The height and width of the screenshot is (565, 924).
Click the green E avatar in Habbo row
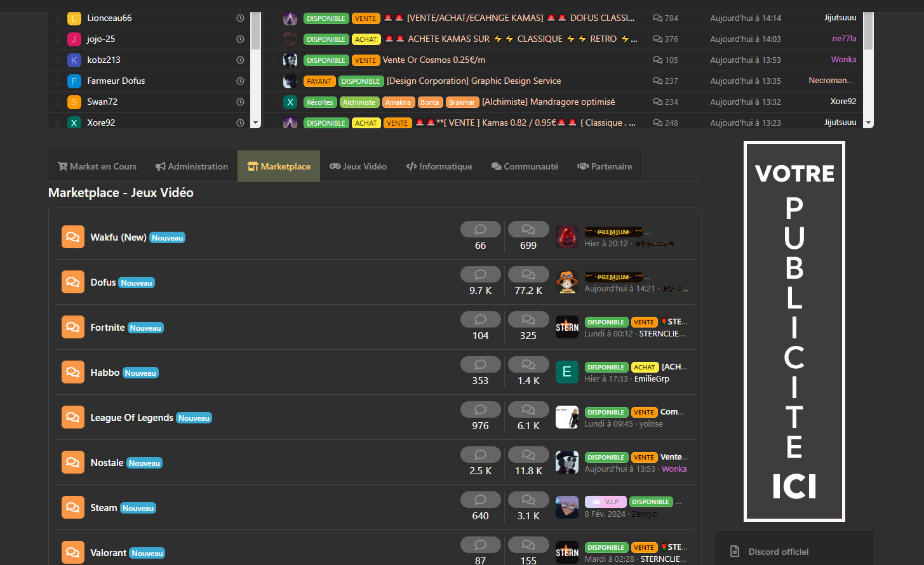pos(566,372)
